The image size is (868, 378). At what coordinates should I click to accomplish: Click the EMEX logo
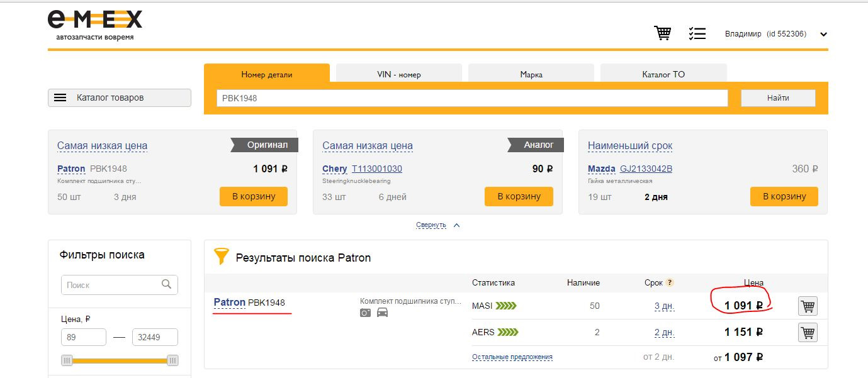(95, 25)
